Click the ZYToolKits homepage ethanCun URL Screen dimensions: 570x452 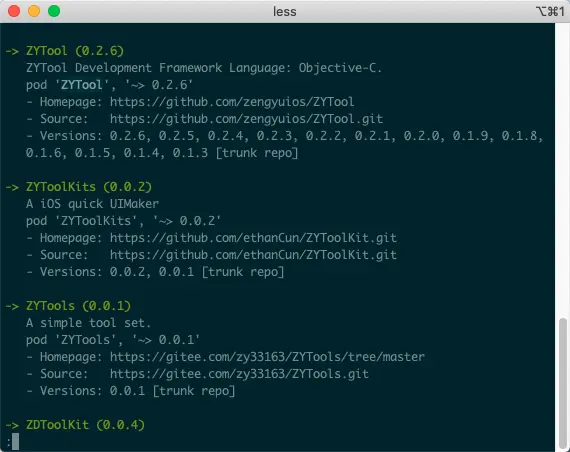253,238
